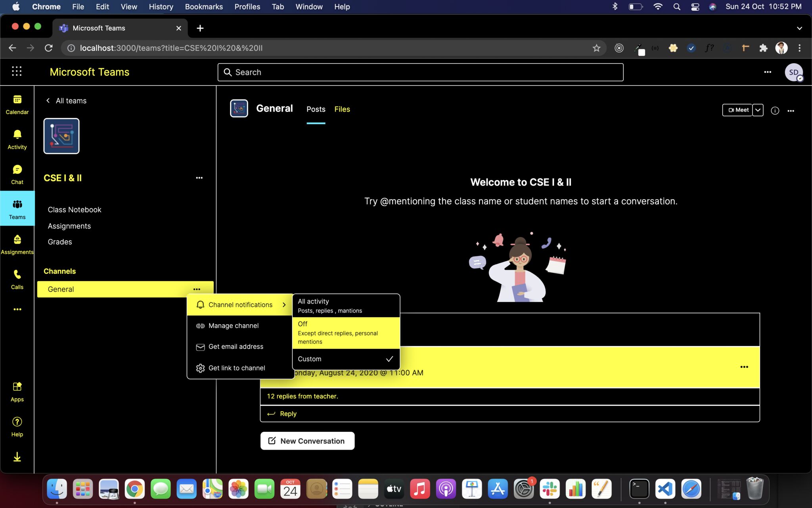Open the app launcher grid icon
Screen dimensions: 812x508
(x=17, y=71)
